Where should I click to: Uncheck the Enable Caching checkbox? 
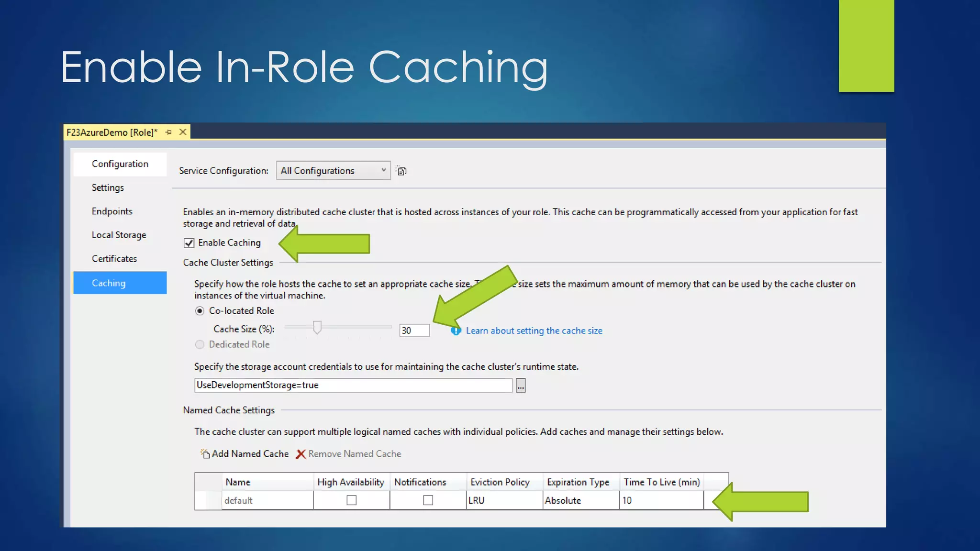189,243
